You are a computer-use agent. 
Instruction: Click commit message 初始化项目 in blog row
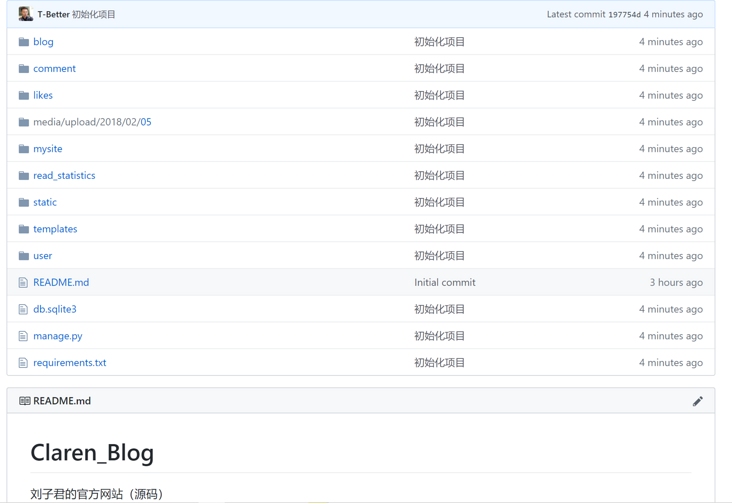439,42
